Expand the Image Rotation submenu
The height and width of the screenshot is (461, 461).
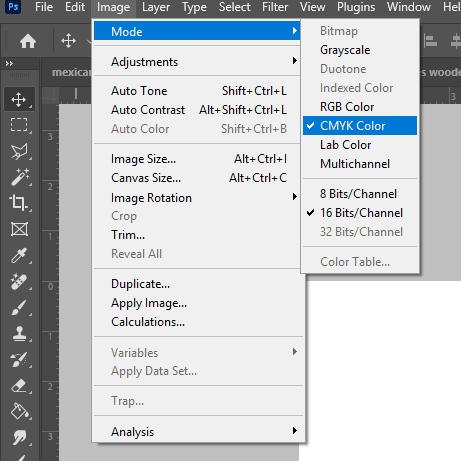[197, 197]
